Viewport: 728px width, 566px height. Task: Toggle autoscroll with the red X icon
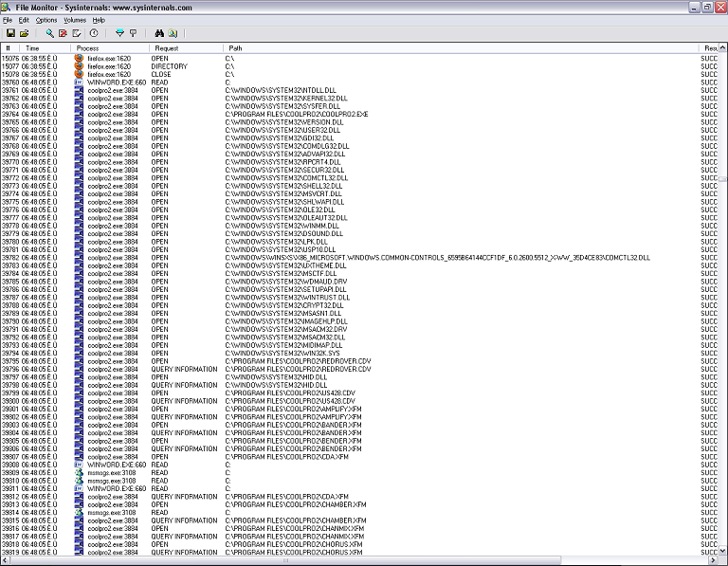click(63, 33)
